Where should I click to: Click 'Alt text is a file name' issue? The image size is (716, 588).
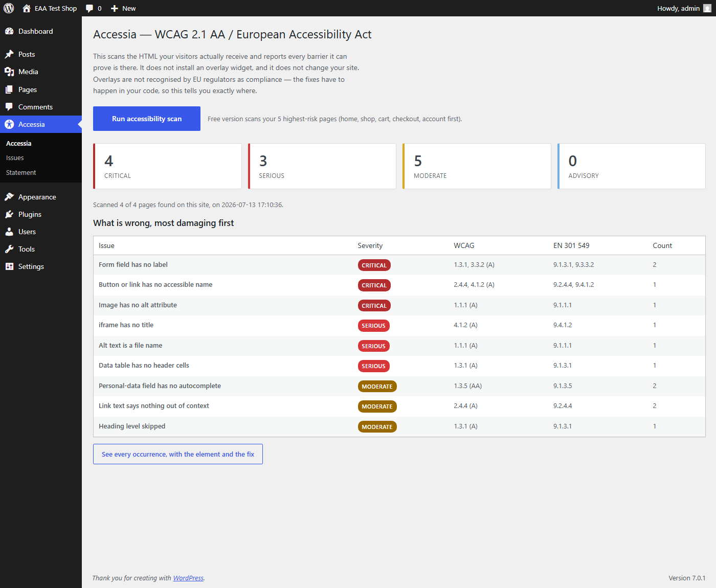130,346
